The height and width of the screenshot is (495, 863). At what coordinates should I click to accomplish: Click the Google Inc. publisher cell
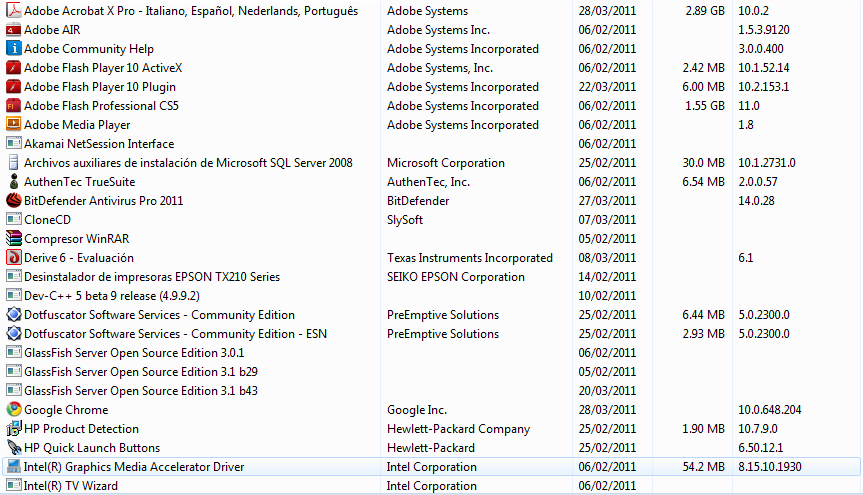(x=417, y=410)
